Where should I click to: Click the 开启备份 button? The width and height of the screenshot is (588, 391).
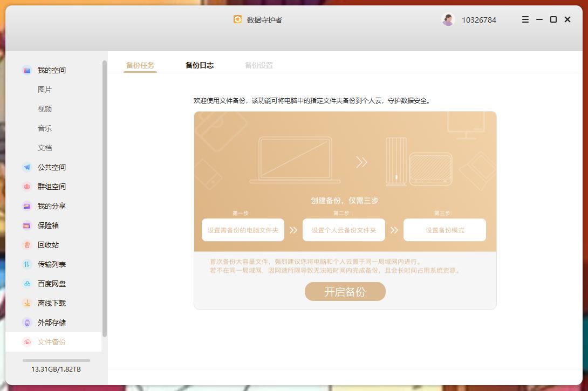coord(345,291)
